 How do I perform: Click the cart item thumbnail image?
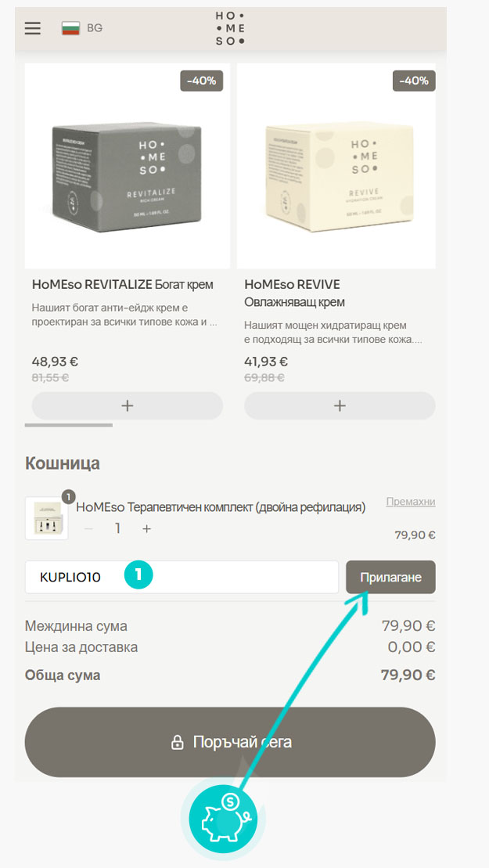[46, 518]
